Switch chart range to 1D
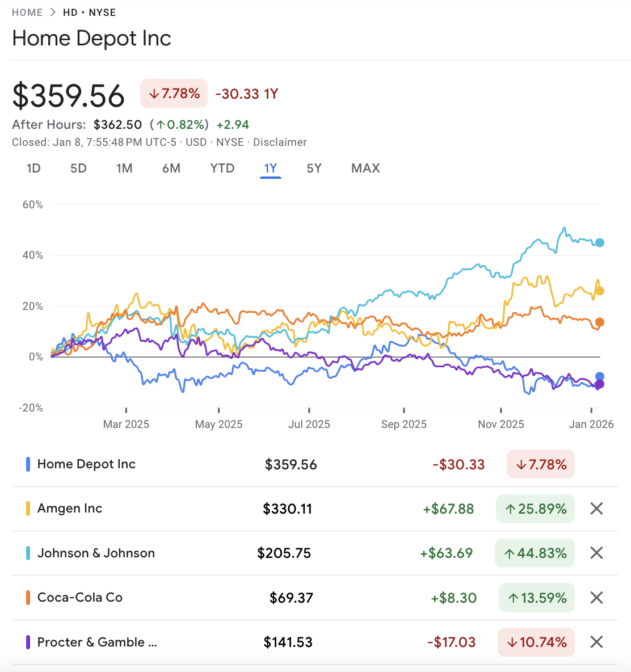This screenshot has height=672, width=631. (x=33, y=169)
